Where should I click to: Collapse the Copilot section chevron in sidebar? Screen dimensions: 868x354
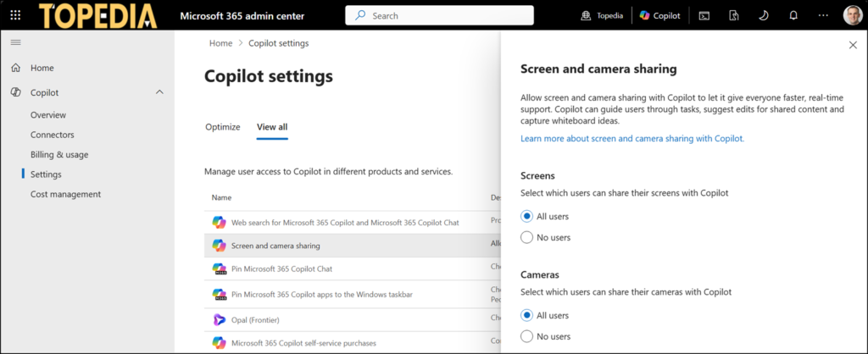coord(159,92)
